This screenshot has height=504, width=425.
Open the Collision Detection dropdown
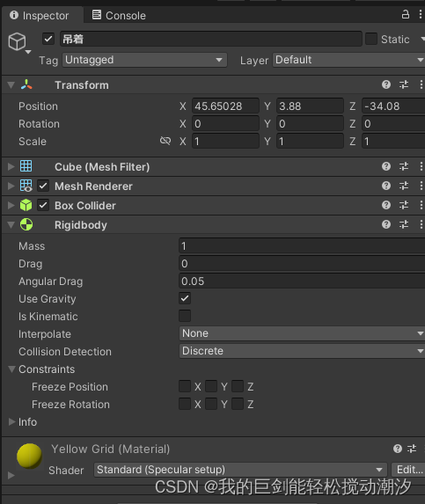pos(302,351)
